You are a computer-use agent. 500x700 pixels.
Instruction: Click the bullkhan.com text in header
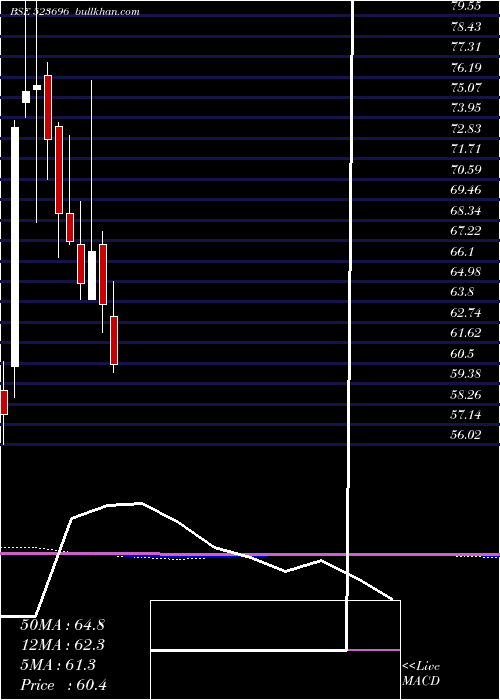pos(107,12)
